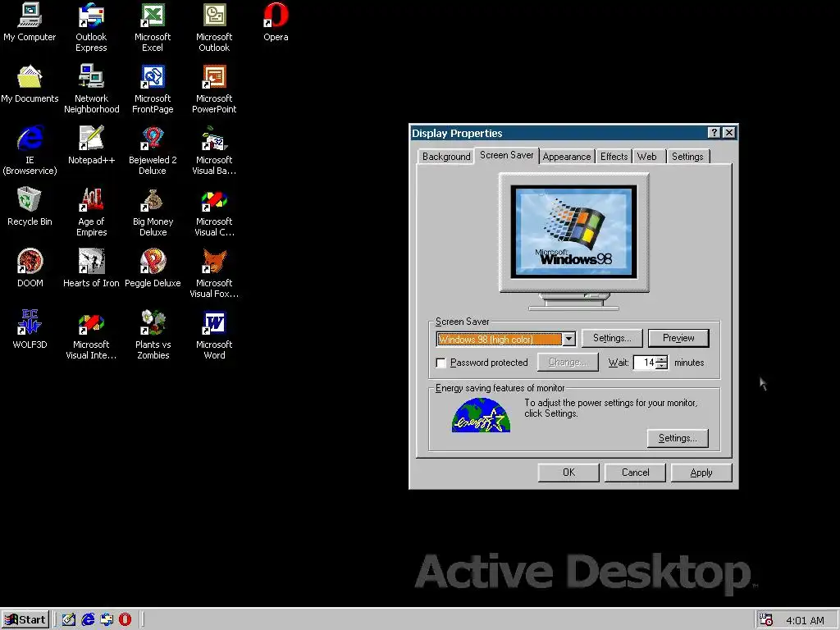
Task: Select the DOOM desktop shortcut
Action: click(x=30, y=268)
